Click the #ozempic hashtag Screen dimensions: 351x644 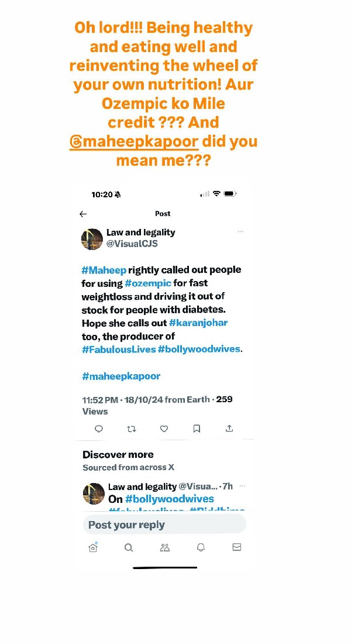coord(148,283)
